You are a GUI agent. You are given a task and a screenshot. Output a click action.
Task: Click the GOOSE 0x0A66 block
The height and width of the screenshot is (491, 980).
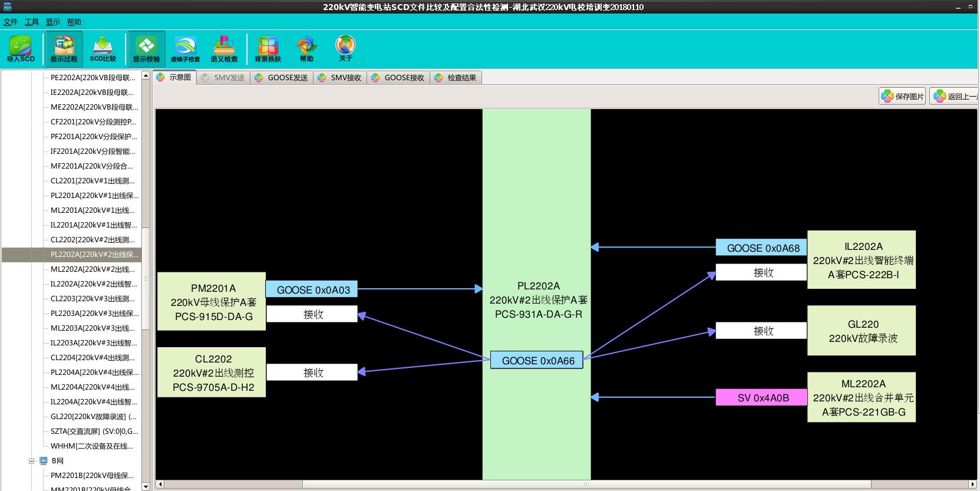pyautogui.click(x=537, y=361)
